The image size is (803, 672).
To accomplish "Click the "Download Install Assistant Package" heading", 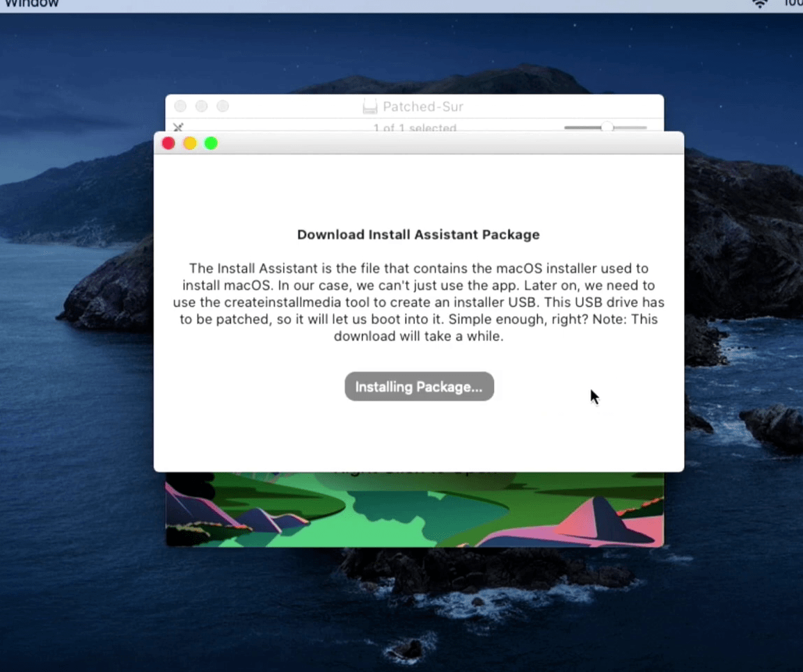I will 418,234.
